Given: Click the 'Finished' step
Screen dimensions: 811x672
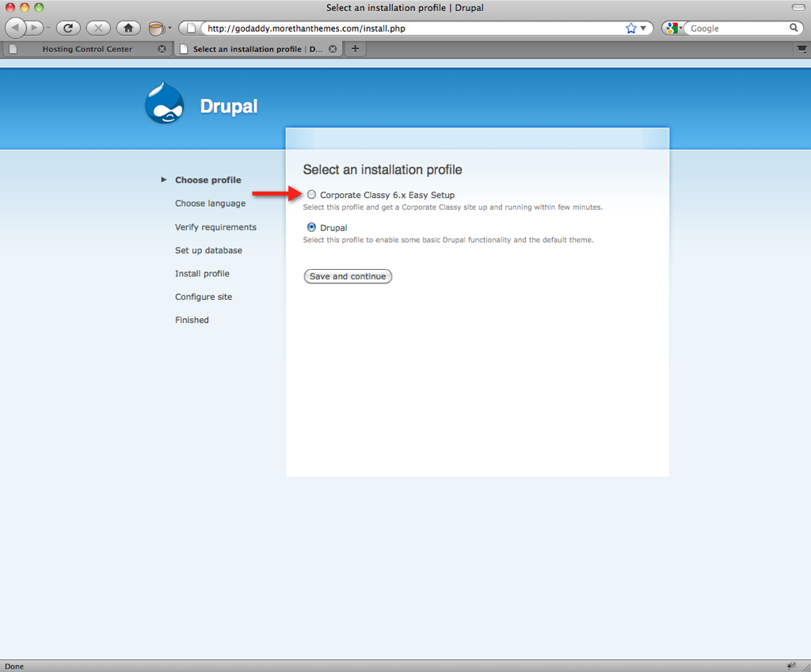Looking at the screenshot, I should pos(192,320).
